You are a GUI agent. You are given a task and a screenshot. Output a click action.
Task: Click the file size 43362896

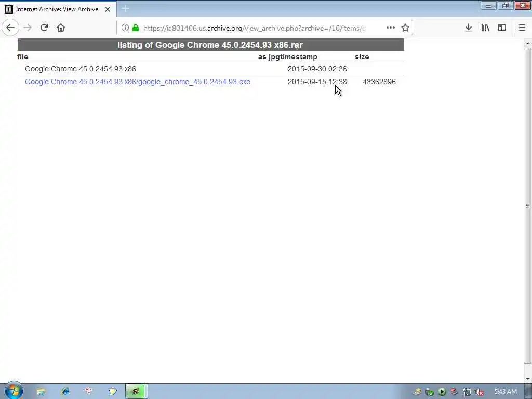(379, 82)
